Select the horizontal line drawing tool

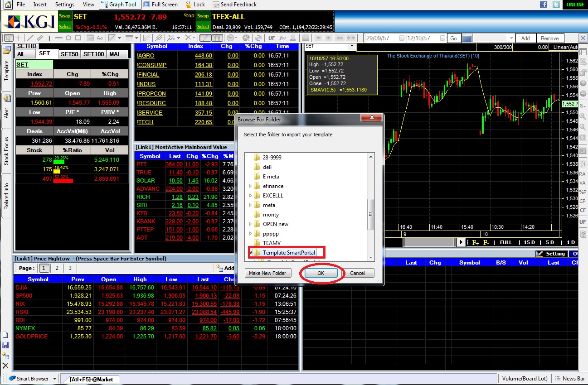pos(58,38)
